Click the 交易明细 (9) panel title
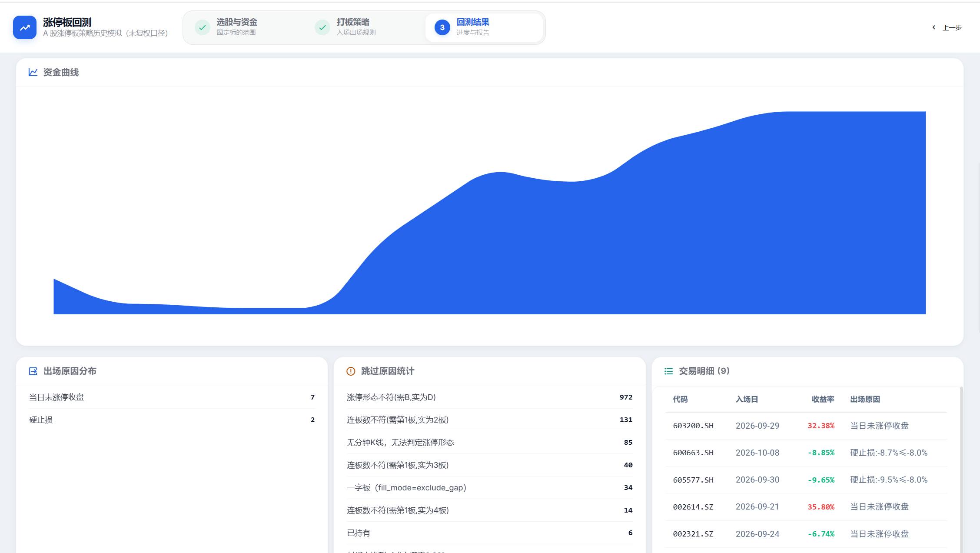Viewport: 980px width, 553px height. point(704,371)
